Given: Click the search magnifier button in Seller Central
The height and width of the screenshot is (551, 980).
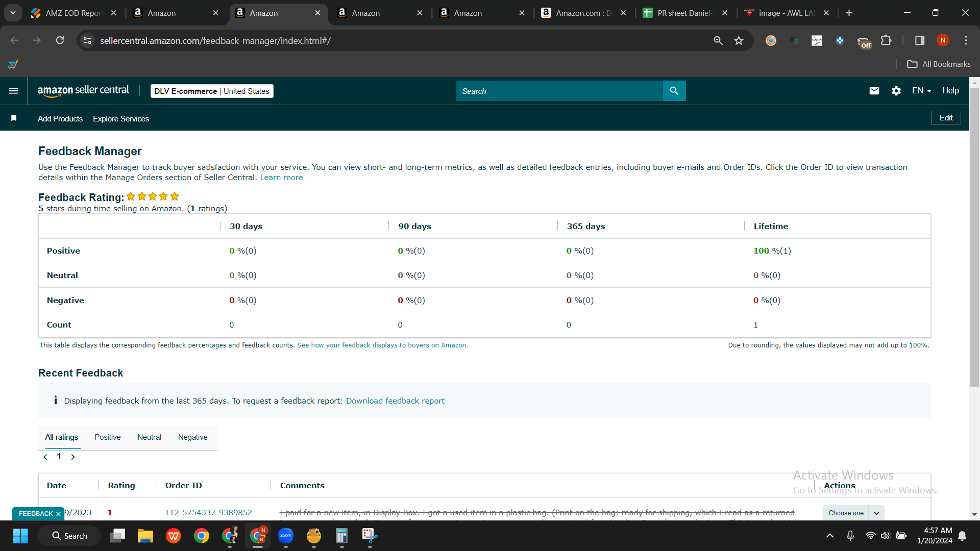Looking at the screenshot, I should click(x=674, y=91).
